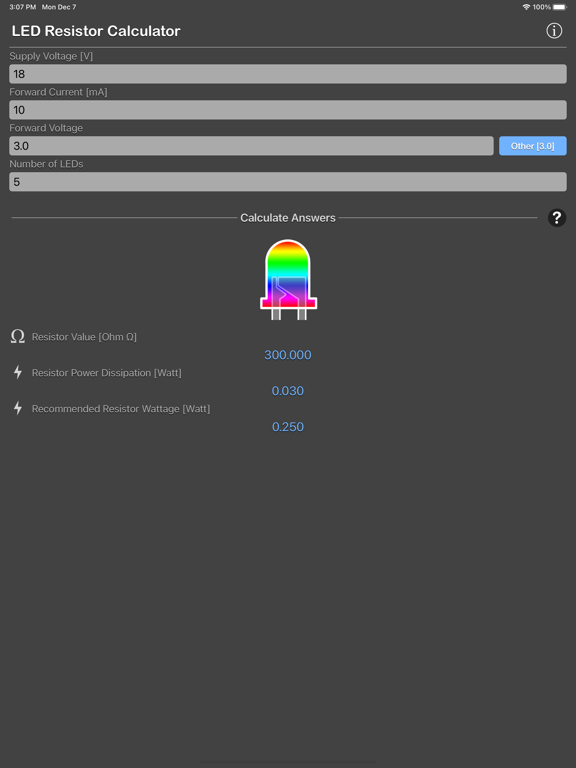The image size is (576, 768).
Task: Open the Other [3.0] voltage selector
Action: 532,146
